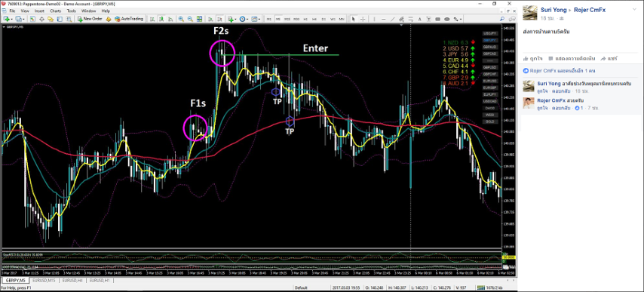The width and height of the screenshot is (644, 292).
Task: Click the New Order toolbar button
Action: pos(90,19)
